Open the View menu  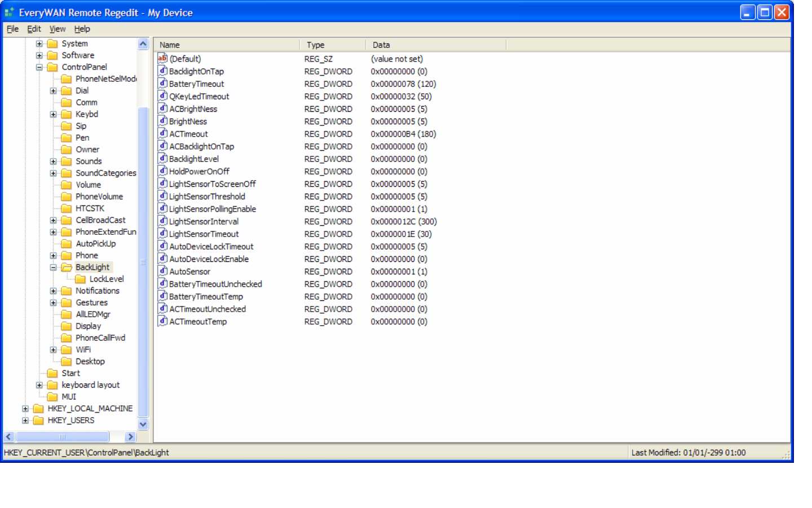pos(57,29)
